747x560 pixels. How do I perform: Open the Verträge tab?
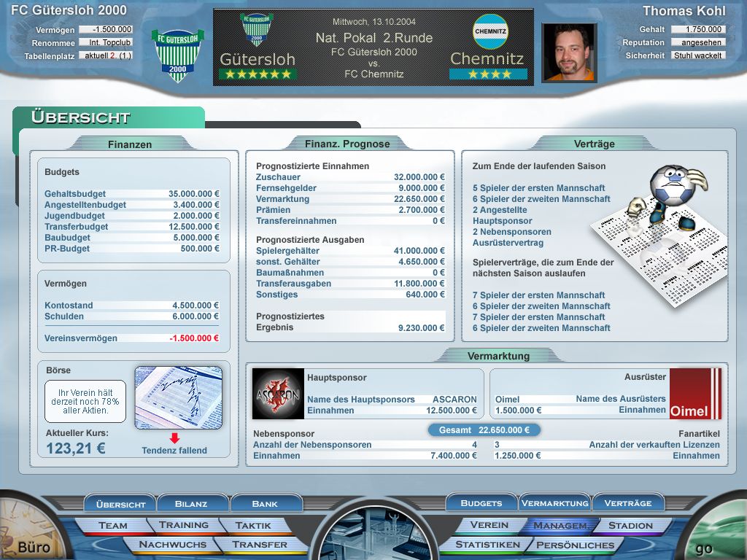tap(628, 503)
